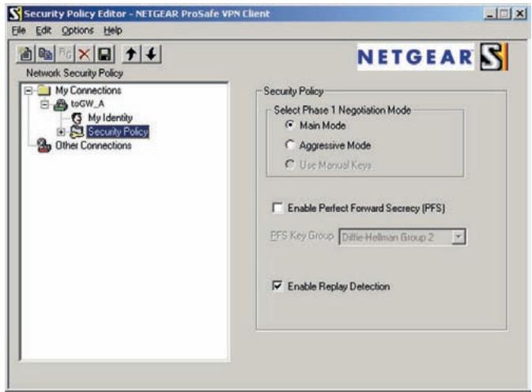The image size is (532, 392).
Task: Click the My Identity face icon
Action: coord(77,118)
